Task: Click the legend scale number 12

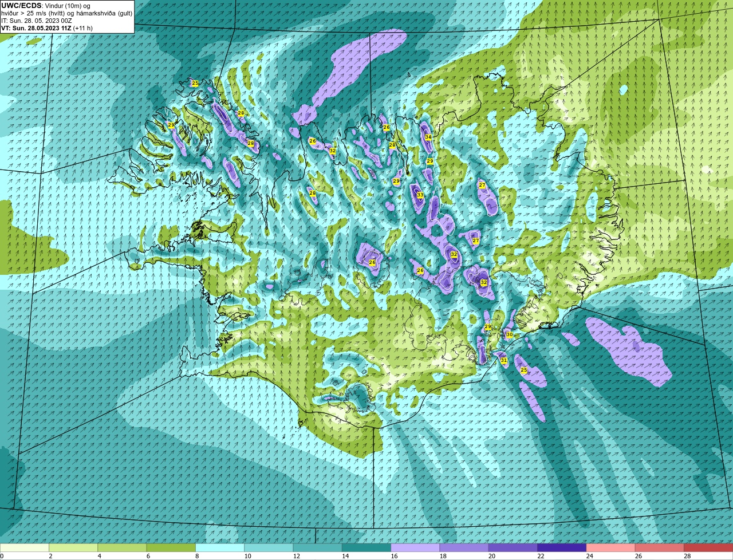Action: pyautogui.click(x=296, y=556)
